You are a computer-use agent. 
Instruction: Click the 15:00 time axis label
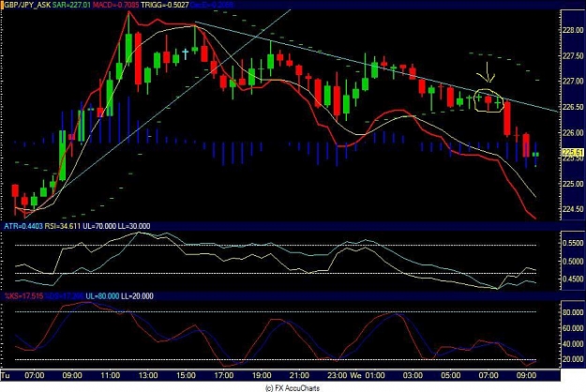[186, 375]
